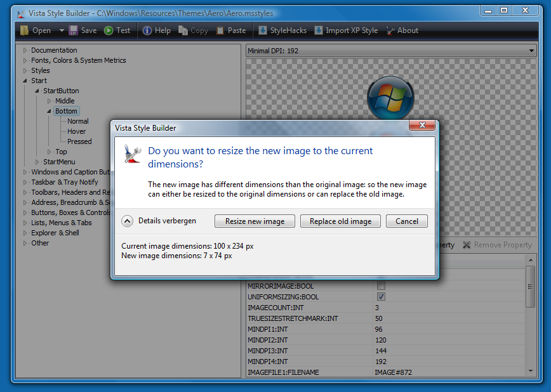
Task: Uncheck the UNIFORMSIZING:BOOL checkbox
Action: point(381,297)
